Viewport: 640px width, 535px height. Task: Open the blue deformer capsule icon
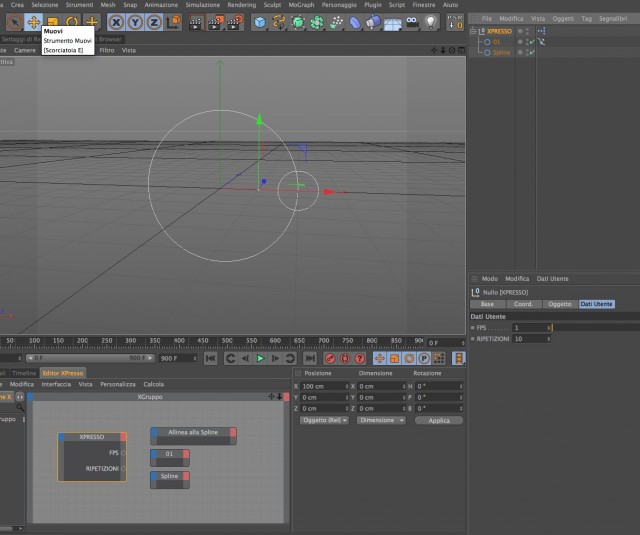[x=355, y=22]
